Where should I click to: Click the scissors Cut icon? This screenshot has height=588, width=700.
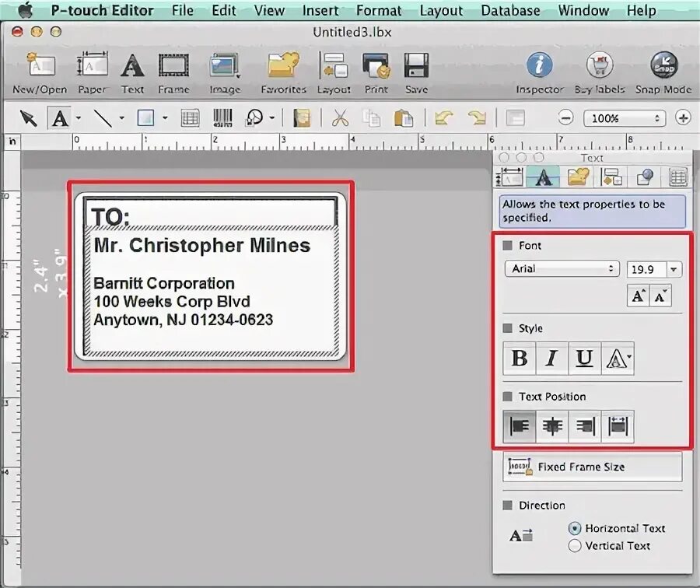click(x=340, y=118)
